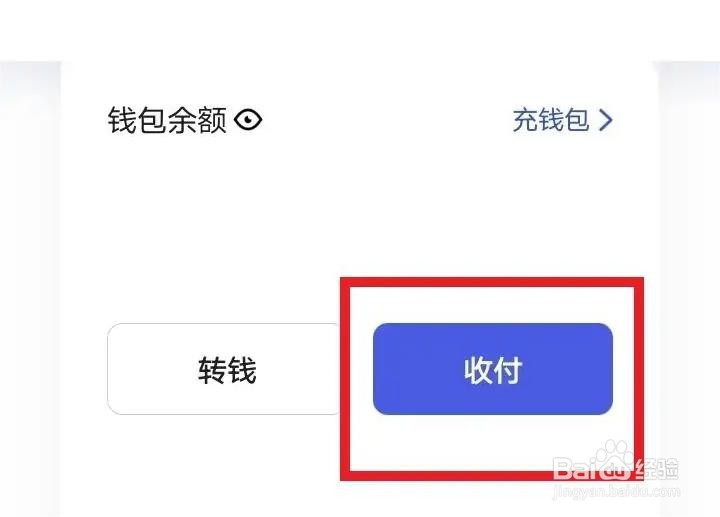This screenshot has height=517, width=720.
Task: Select the 钱包余额 label
Action: [167, 120]
